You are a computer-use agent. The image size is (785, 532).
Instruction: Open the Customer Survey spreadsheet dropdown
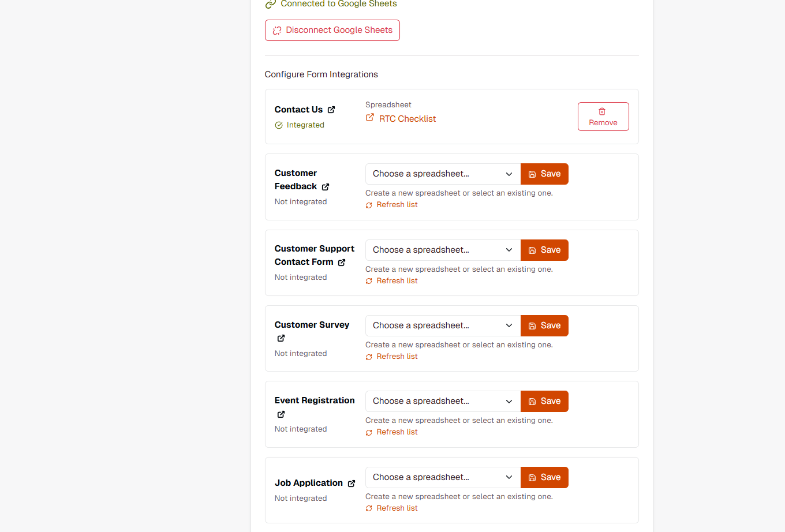(442, 325)
